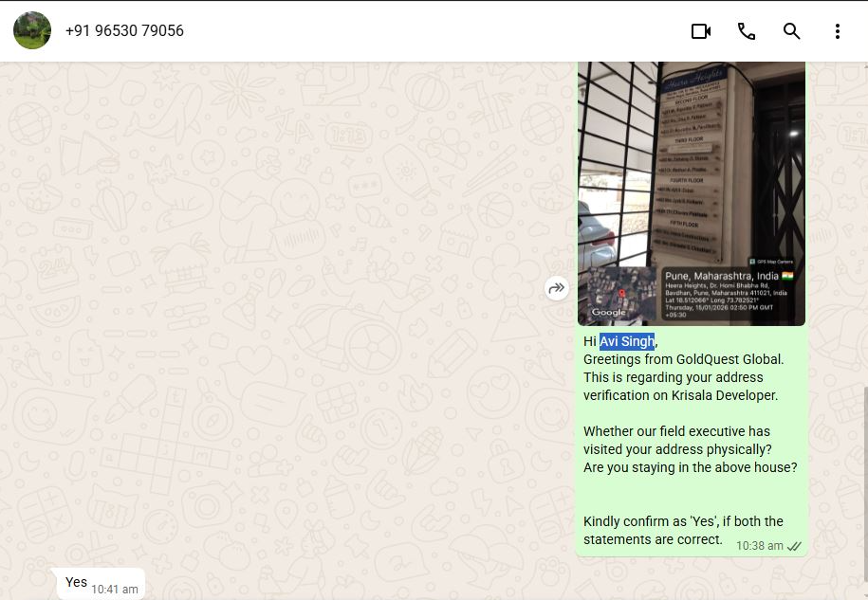Screen dimensions: 868x600
Task: Click 'Are you staying in the above house?'
Action: [x=690, y=467]
